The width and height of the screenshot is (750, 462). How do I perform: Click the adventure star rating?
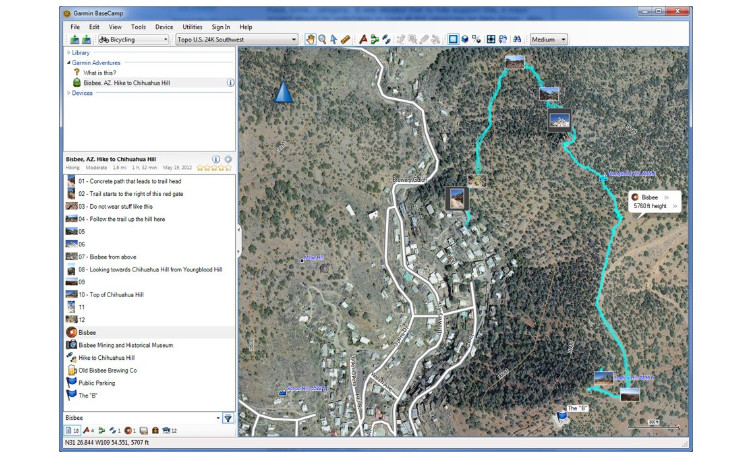coord(214,168)
